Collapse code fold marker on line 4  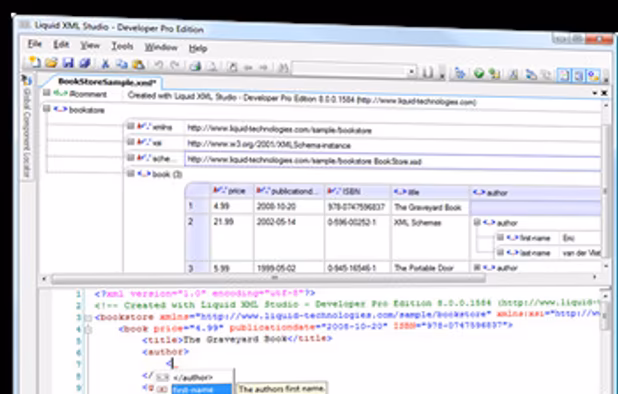[89, 330]
